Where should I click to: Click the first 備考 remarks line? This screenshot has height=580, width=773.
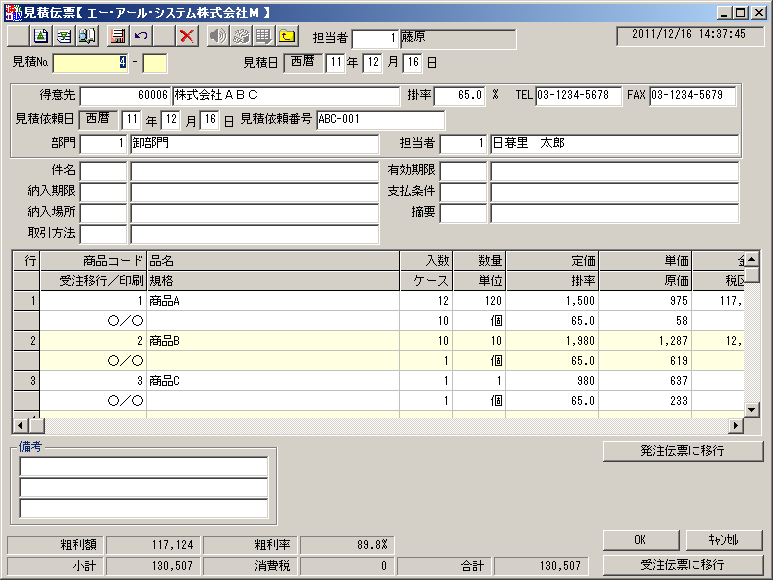pyautogui.click(x=143, y=466)
